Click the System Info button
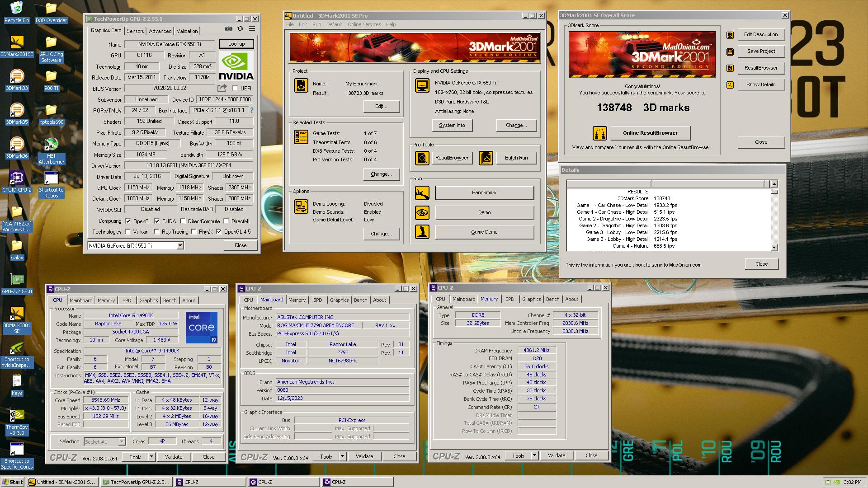 [452, 125]
